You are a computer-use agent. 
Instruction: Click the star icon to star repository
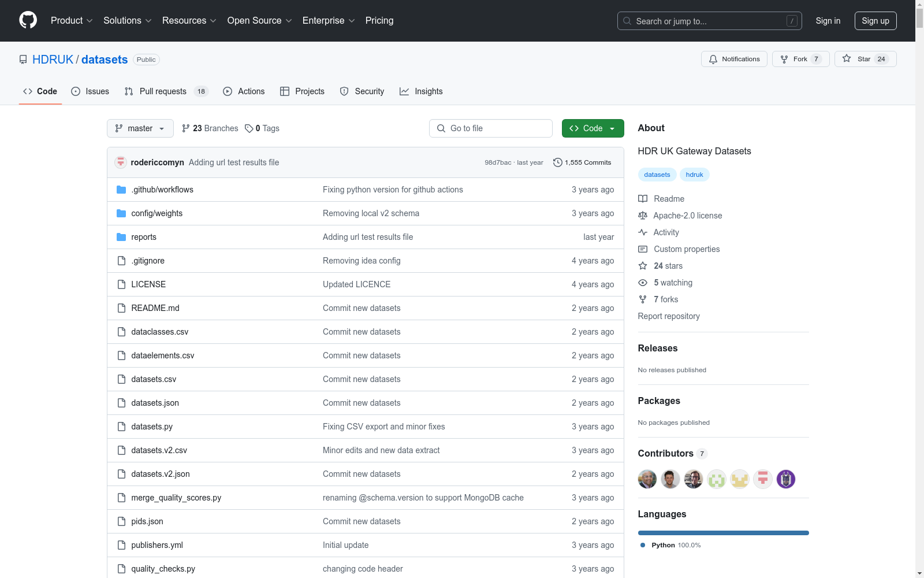[x=847, y=58]
